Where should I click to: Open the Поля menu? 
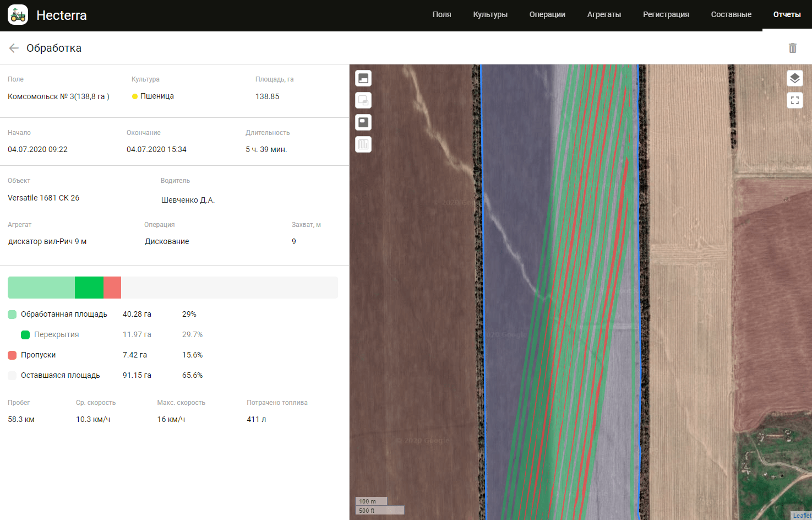tap(442, 15)
